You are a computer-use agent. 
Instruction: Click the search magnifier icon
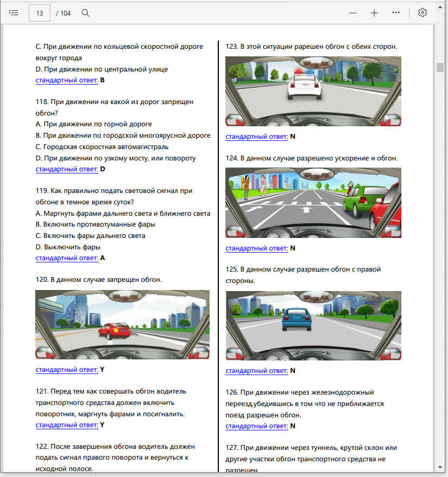coord(86,13)
